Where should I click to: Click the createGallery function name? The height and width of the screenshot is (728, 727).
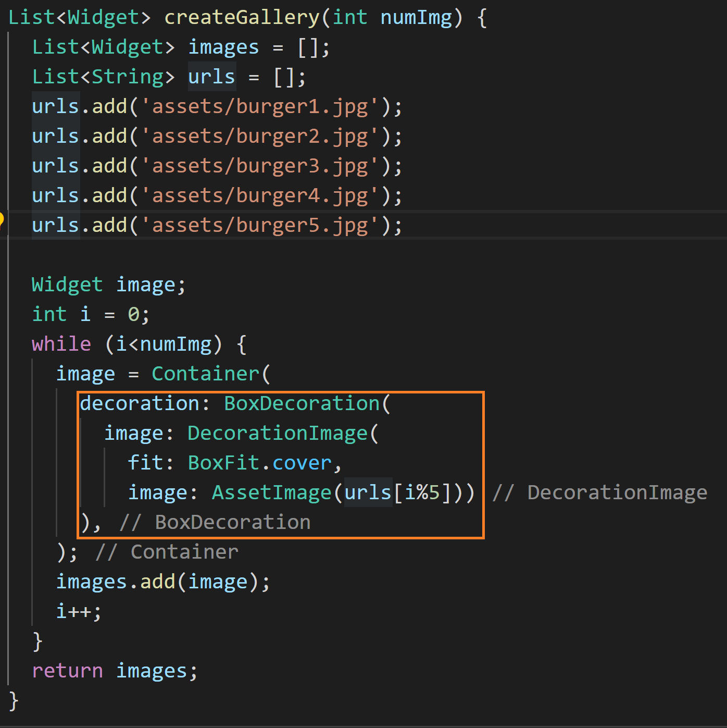pos(242,18)
